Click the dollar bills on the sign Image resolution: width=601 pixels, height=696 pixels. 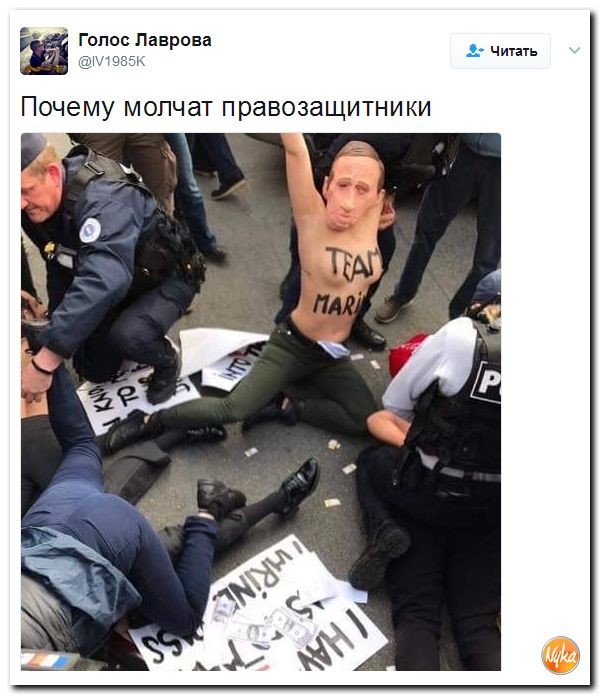(266, 624)
